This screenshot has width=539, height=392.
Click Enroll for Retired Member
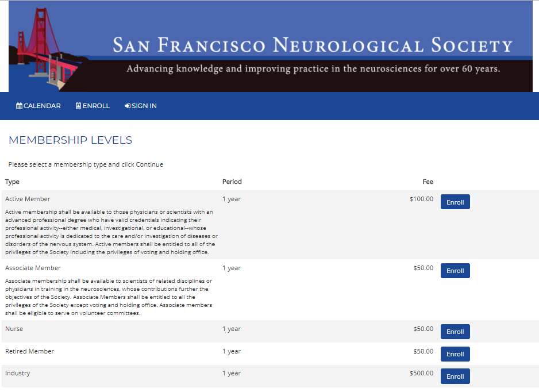(455, 354)
